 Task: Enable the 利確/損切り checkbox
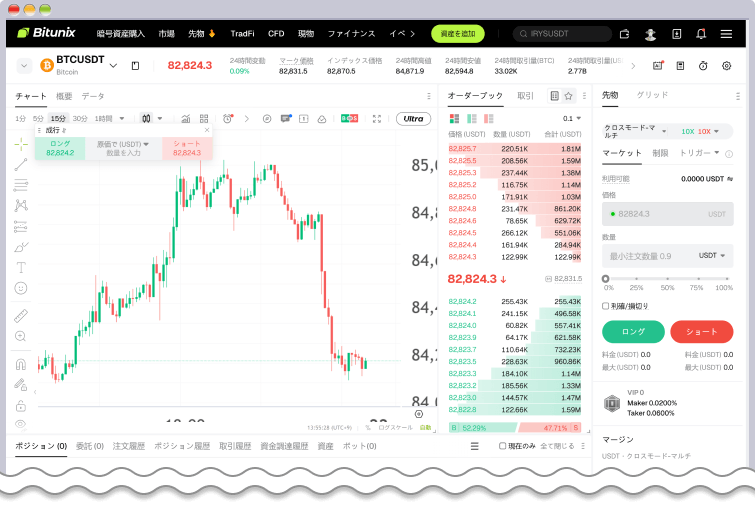click(x=605, y=306)
